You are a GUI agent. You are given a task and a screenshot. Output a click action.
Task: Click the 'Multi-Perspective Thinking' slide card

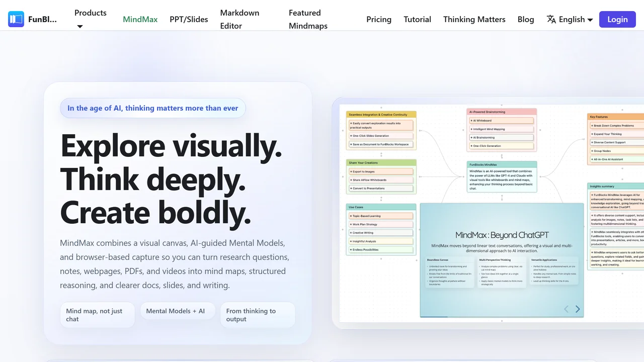[502, 272]
